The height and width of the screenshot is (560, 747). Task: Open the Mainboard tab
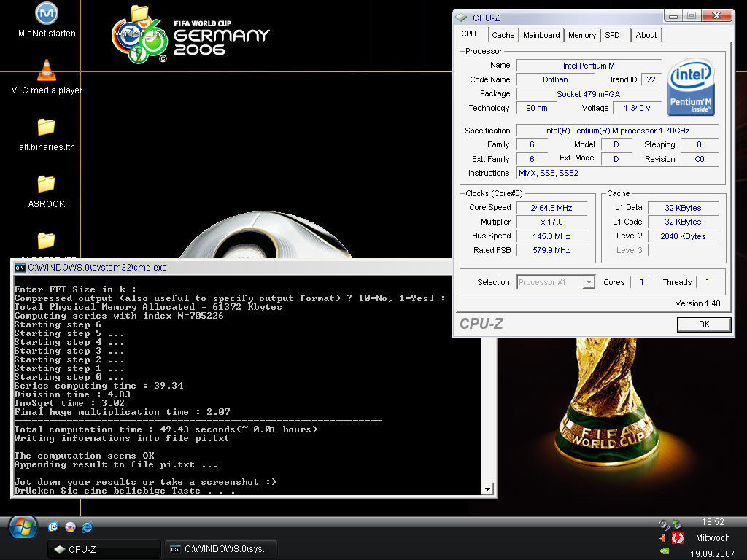pyautogui.click(x=541, y=35)
